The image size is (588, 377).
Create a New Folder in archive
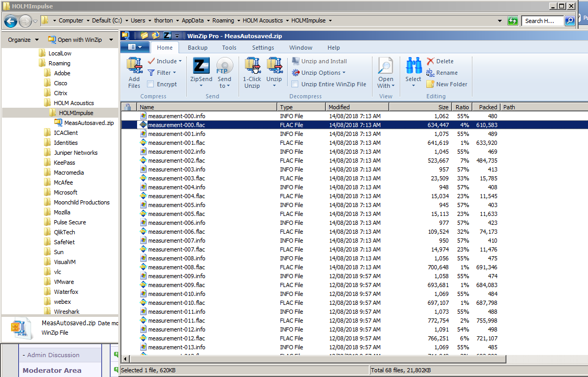click(x=447, y=84)
